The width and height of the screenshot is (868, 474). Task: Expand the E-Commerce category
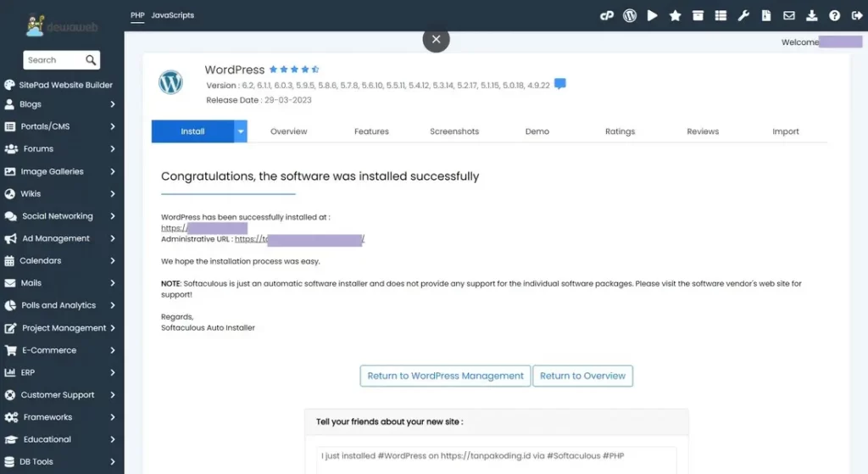tap(60, 350)
